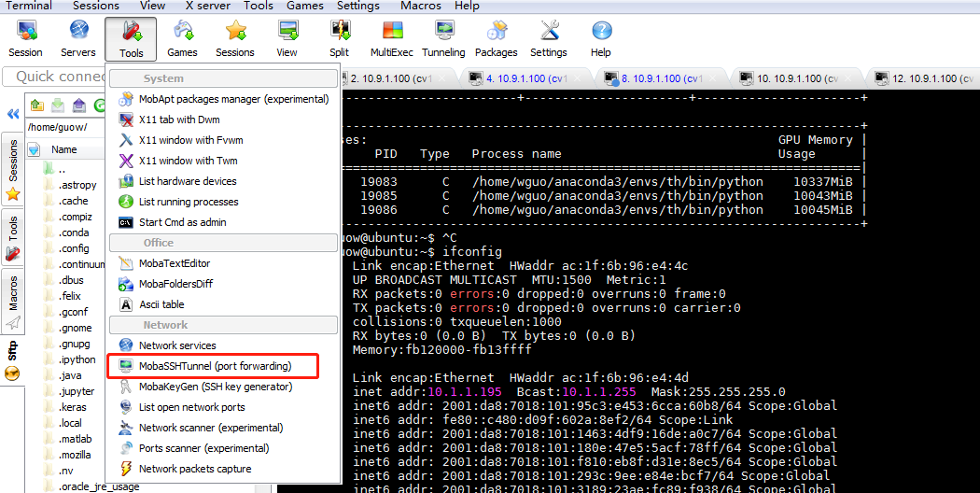Open the Help toolbar icon
Viewport: 980px width, 493px height.
601,38
